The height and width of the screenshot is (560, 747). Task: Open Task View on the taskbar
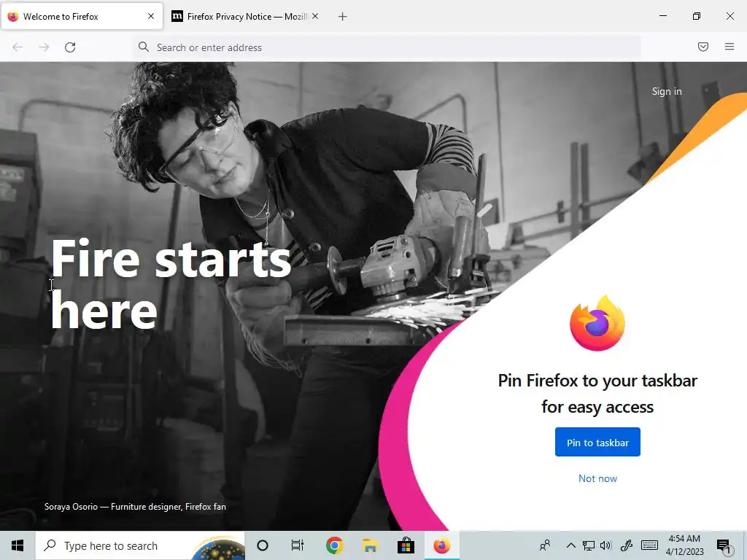click(298, 545)
